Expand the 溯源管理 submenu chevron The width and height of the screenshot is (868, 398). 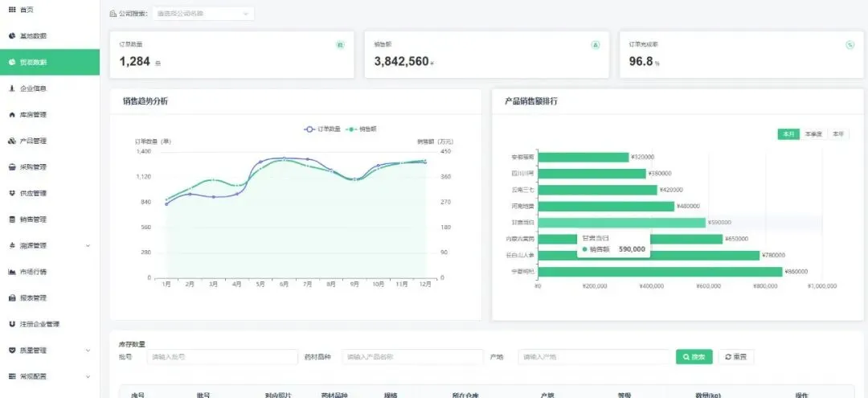tap(88, 246)
